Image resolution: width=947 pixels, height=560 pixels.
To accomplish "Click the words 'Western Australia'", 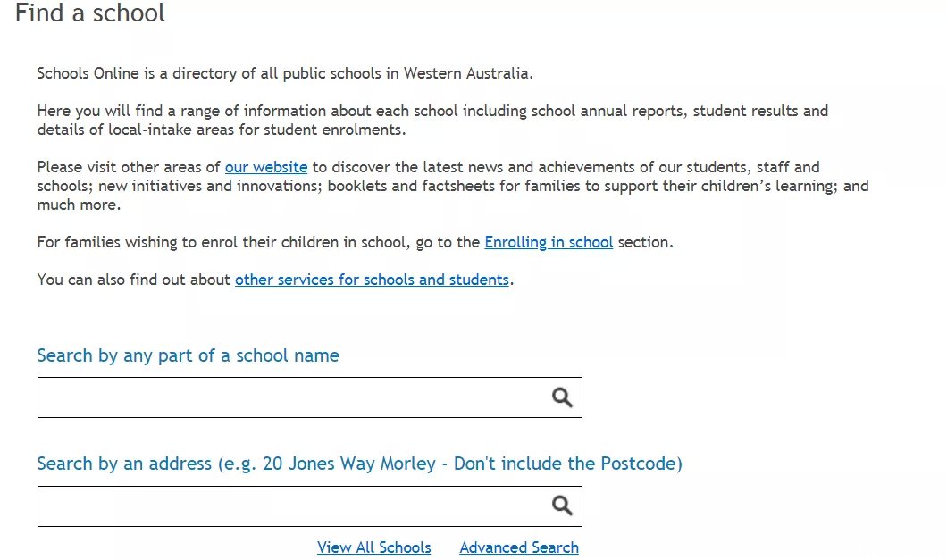I will (468, 74).
